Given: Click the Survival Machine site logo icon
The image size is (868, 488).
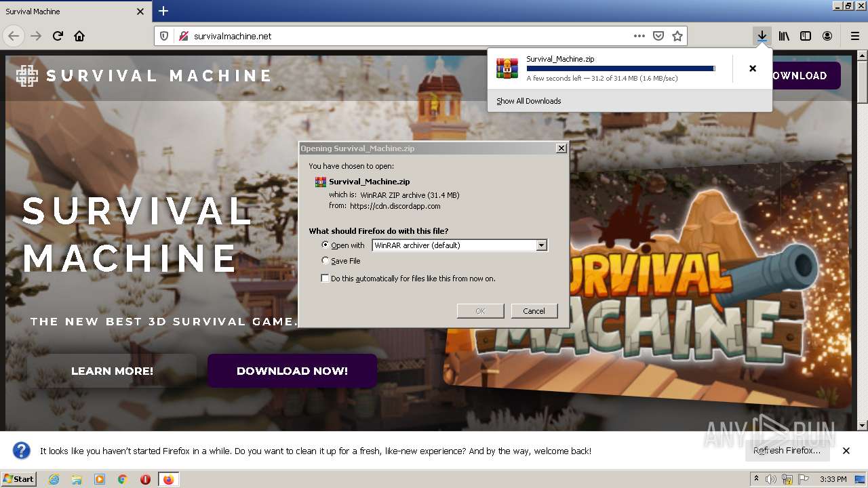Looking at the screenshot, I should tap(27, 76).
